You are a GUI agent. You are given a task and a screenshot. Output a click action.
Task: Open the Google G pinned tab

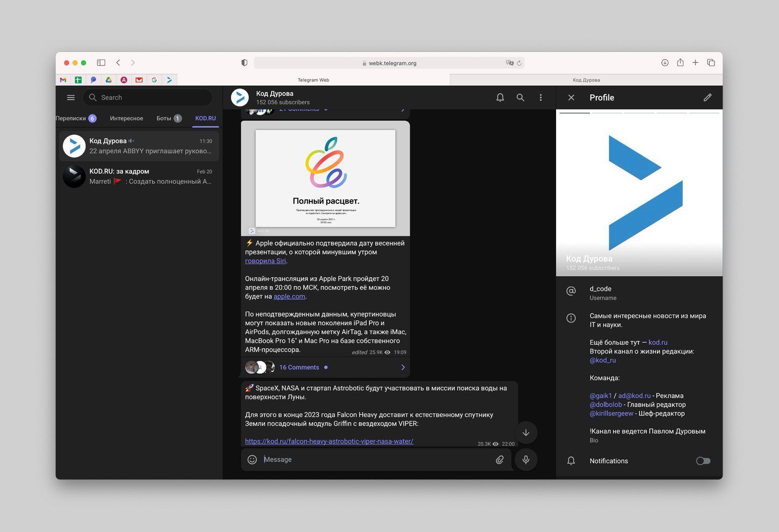click(154, 80)
